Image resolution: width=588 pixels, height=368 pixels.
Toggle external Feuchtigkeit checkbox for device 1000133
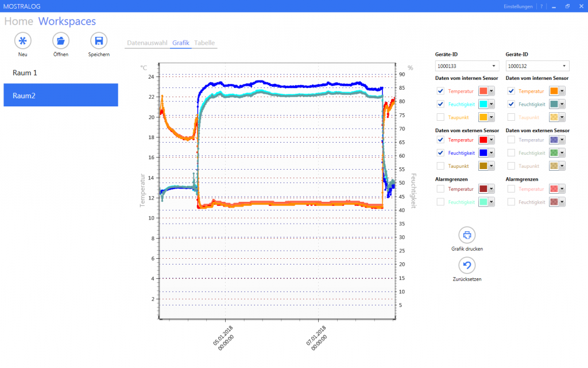[x=440, y=153]
